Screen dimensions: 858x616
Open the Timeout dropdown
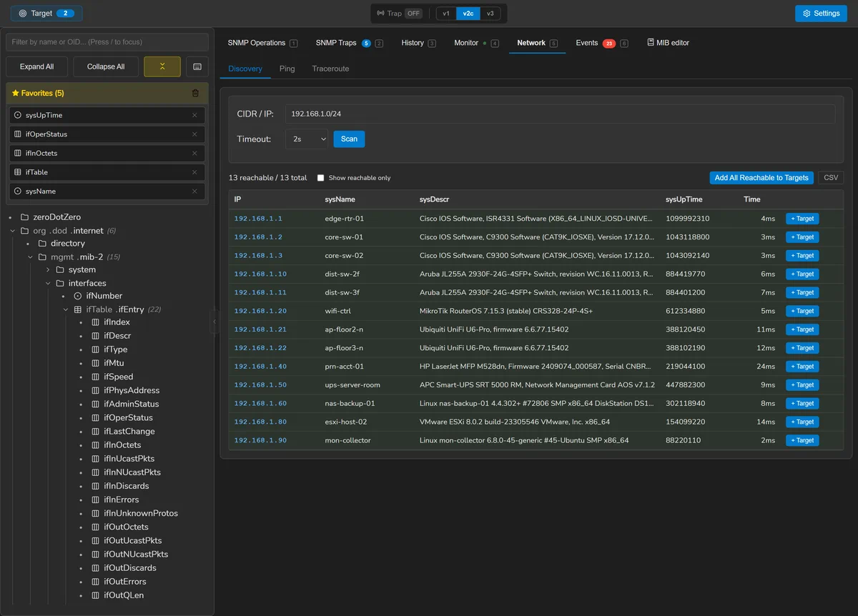pyautogui.click(x=307, y=139)
